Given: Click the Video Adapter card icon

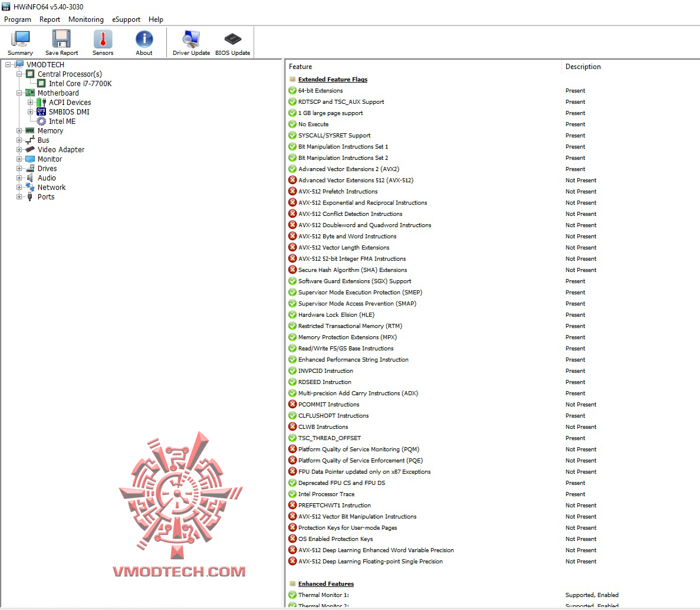Looking at the screenshot, I should coord(30,149).
